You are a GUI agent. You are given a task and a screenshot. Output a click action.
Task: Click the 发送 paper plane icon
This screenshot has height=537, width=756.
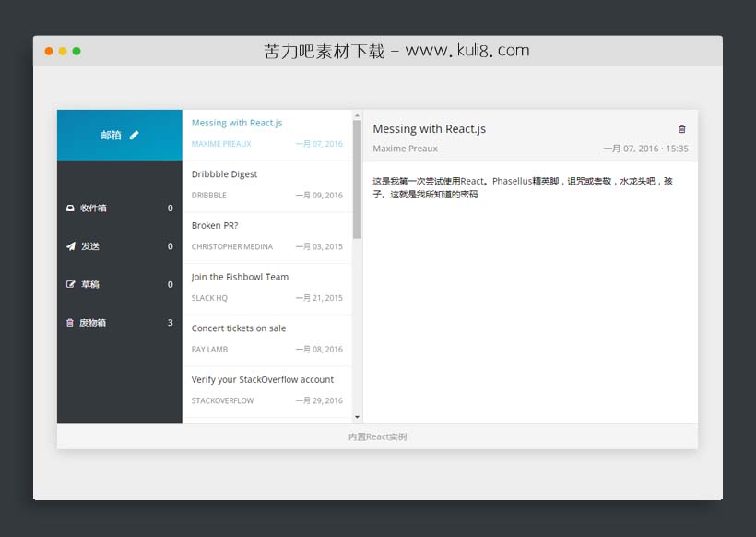71,246
